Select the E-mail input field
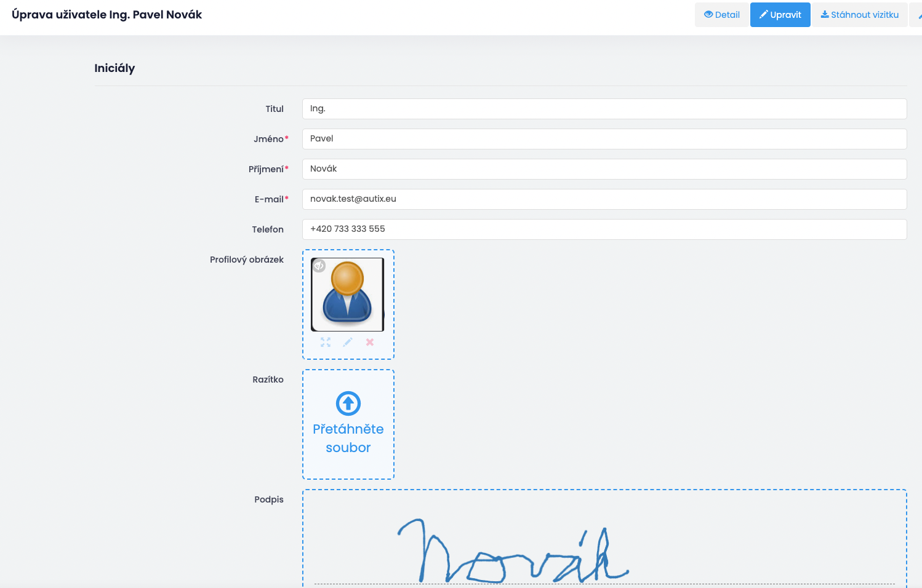922x588 pixels. coord(604,199)
